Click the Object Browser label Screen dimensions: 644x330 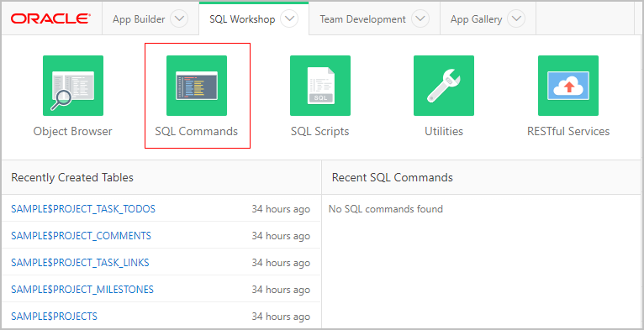tap(72, 131)
